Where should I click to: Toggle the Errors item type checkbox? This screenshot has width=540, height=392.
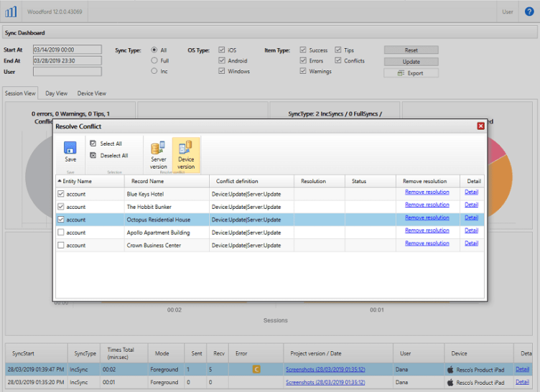tap(303, 60)
